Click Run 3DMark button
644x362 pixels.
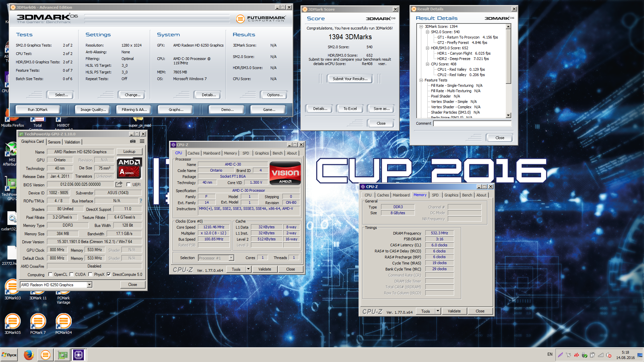[x=38, y=110]
